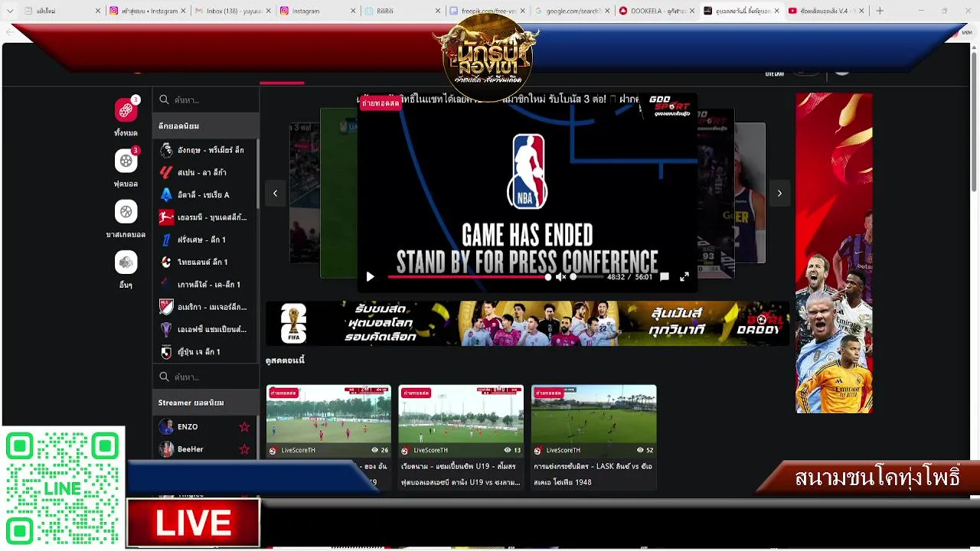Image resolution: width=980 pixels, height=551 pixels.
Task: Close the DOOKEELA browser tab
Action: pyautogui.click(x=692, y=11)
